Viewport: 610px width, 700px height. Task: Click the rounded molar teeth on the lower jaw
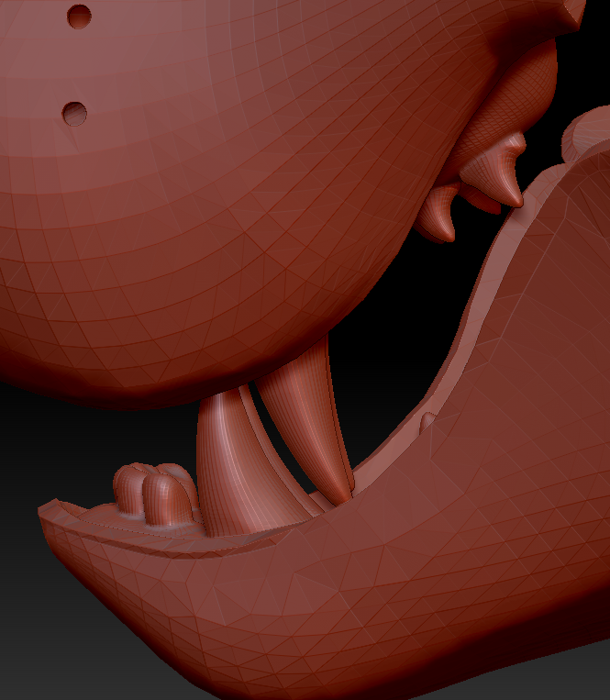tap(155, 494)
